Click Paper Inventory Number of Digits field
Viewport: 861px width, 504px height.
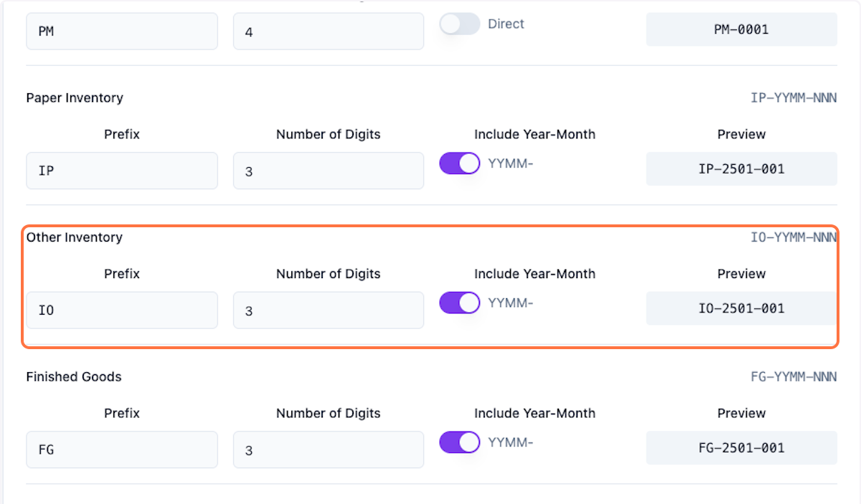(328, 171)
